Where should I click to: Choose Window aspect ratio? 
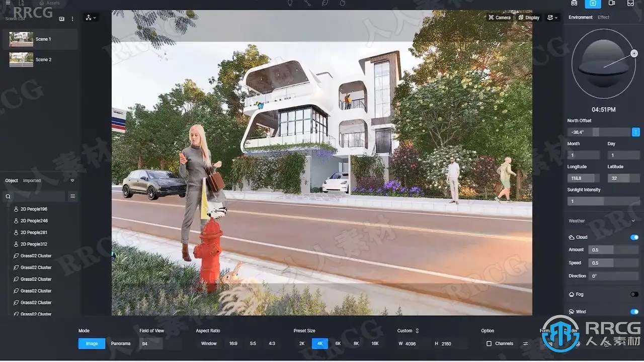coord(209,344)
